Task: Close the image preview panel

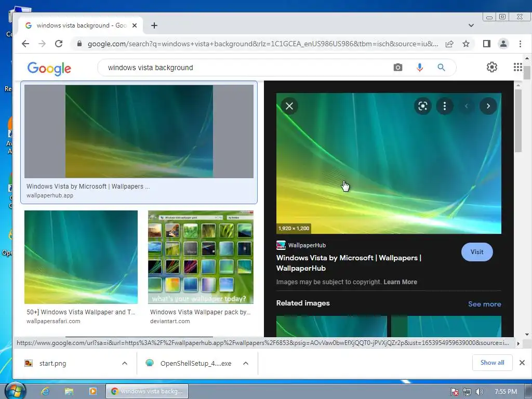Action: (x=289, y=106)
